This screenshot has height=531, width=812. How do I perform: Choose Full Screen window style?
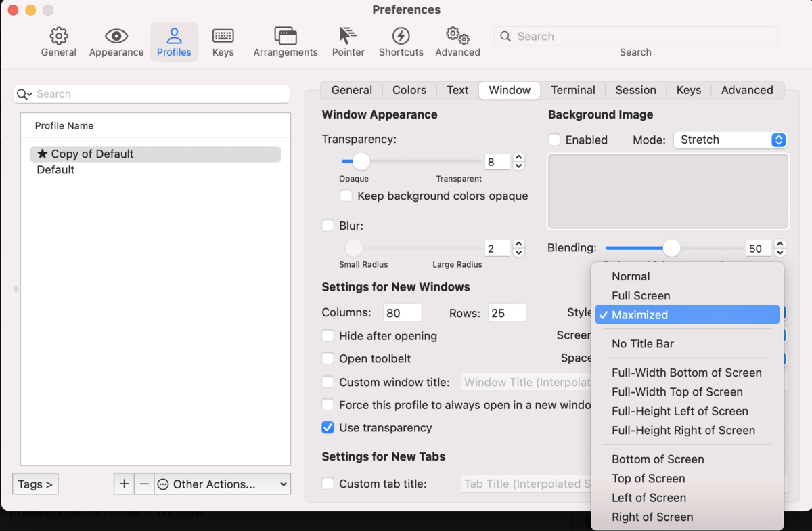click(687, 296)
